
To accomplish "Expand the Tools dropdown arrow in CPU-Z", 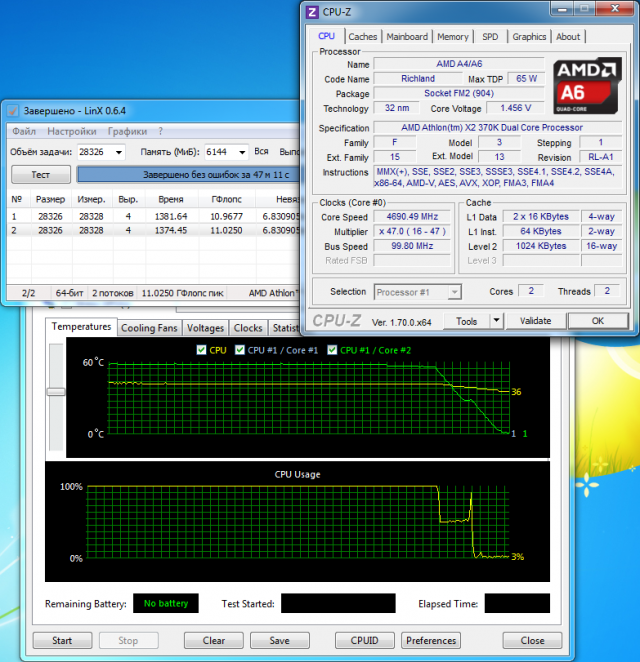I will pos(496,321).
